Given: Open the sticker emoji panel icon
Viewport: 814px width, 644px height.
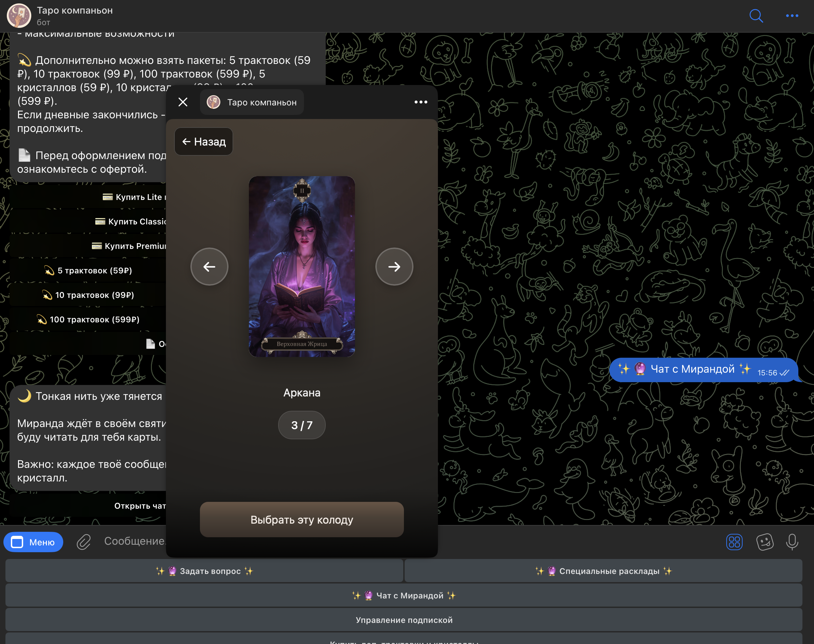Looking at the screenshot, I should point(765,542).
